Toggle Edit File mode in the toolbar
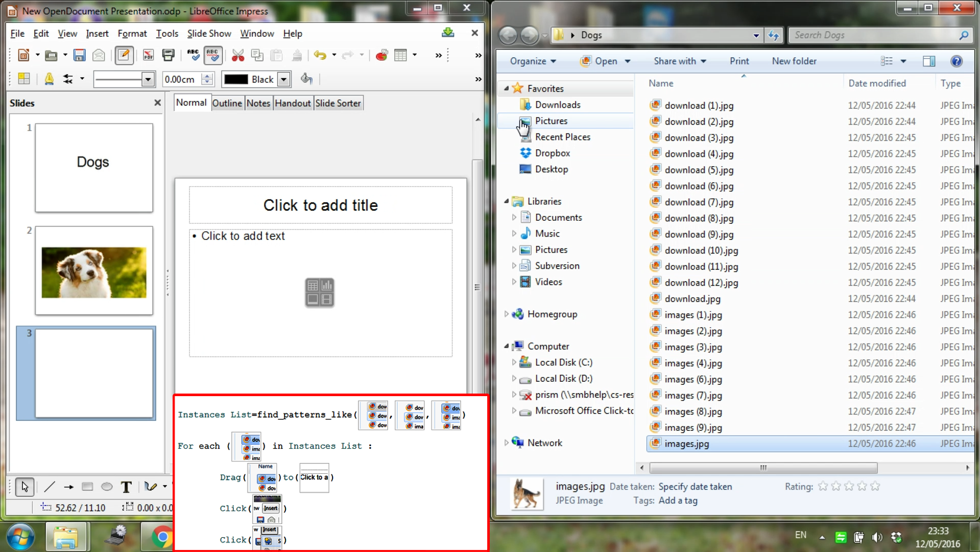The width and height of the screenshot is (980, 552). click(x=124, y=55)
